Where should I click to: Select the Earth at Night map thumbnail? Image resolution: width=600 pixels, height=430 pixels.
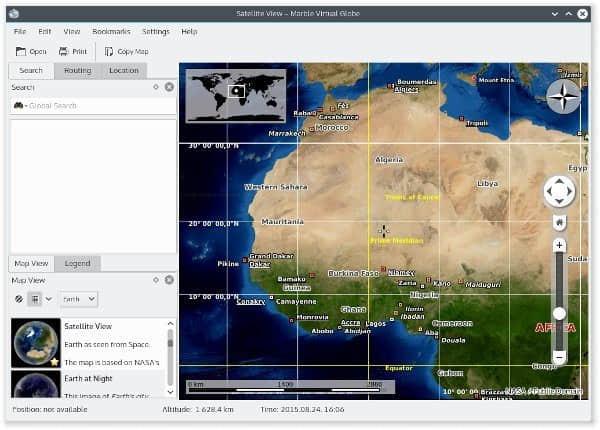[x=35, y=384]
